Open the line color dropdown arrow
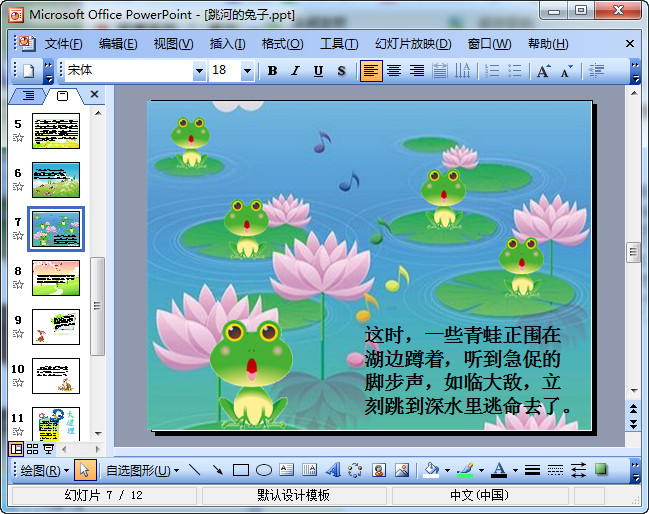This screenshot has height=514, width=649. pos(481,471)
